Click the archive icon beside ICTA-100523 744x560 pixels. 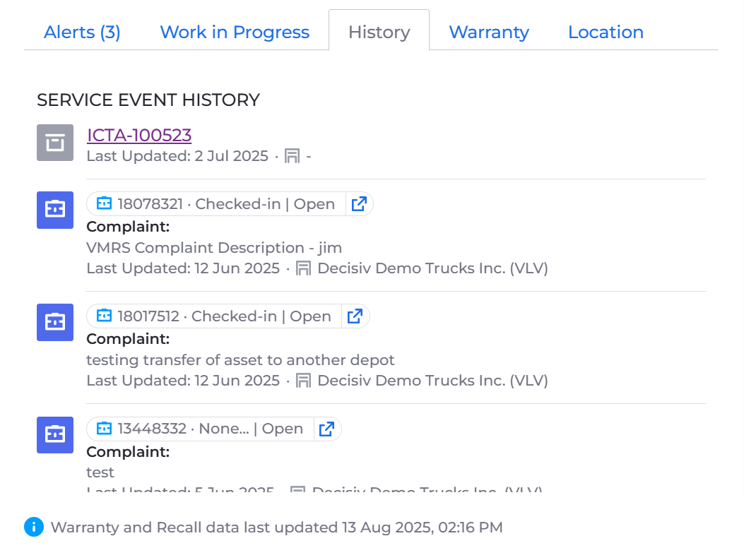click(x=55, y=143)
